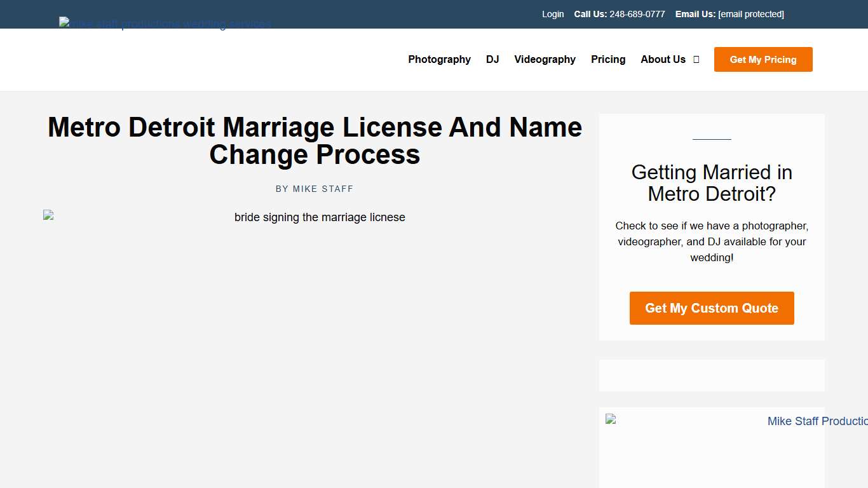Click the short divider line above Getting Married heading

[712, 139]
